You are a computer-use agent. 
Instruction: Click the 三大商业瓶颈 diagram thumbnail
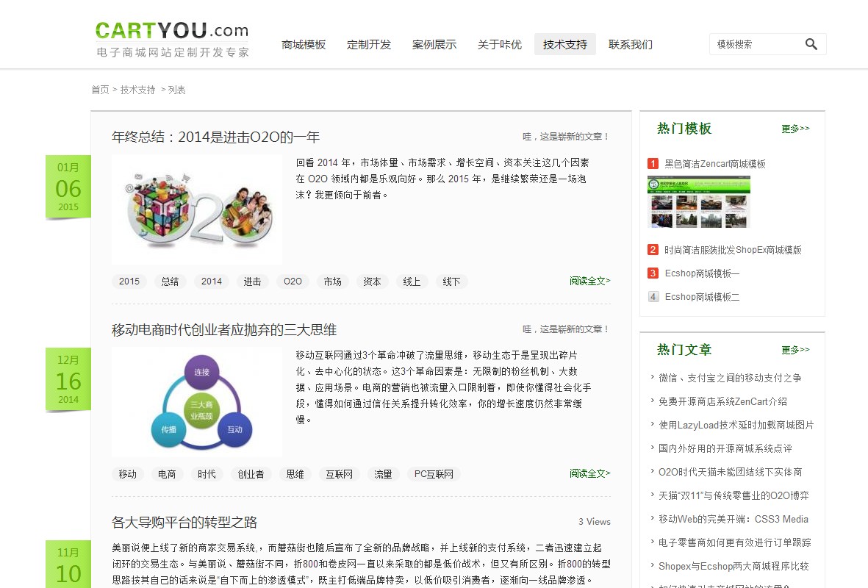pos(197,402)
